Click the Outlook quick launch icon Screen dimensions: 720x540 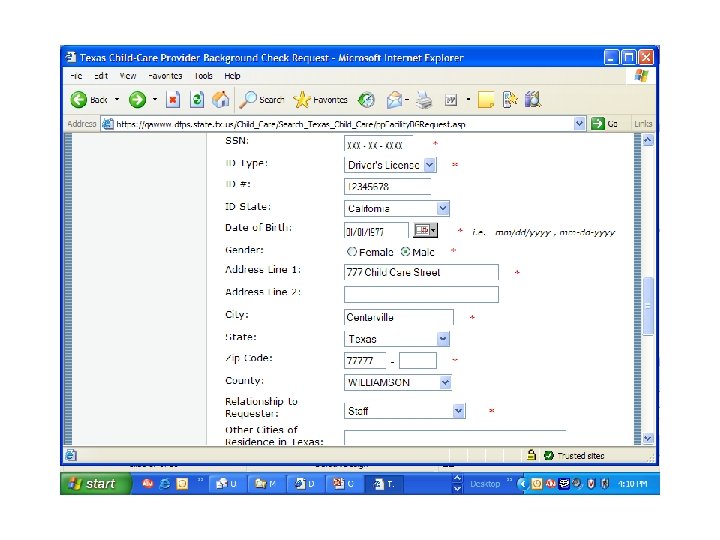182,484
